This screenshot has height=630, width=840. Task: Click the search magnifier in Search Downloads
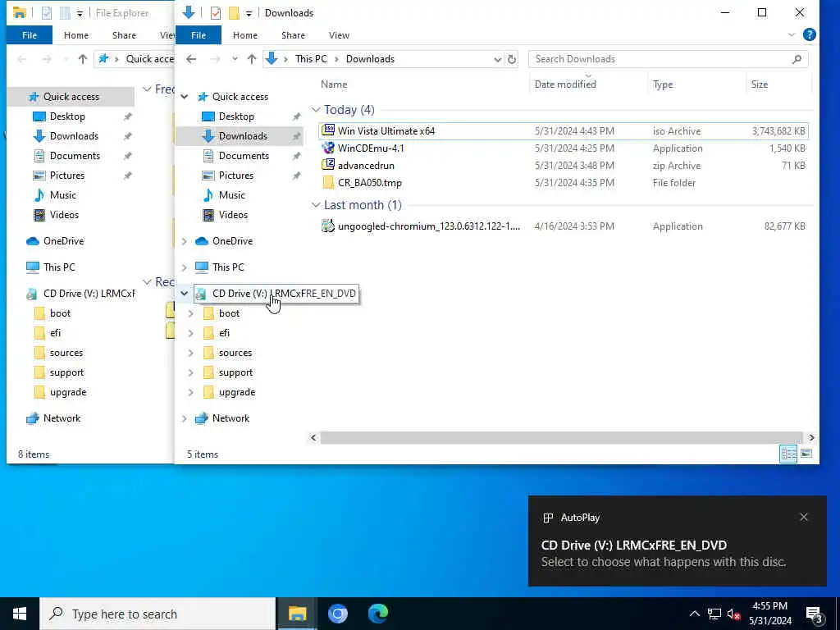(797, 59)
